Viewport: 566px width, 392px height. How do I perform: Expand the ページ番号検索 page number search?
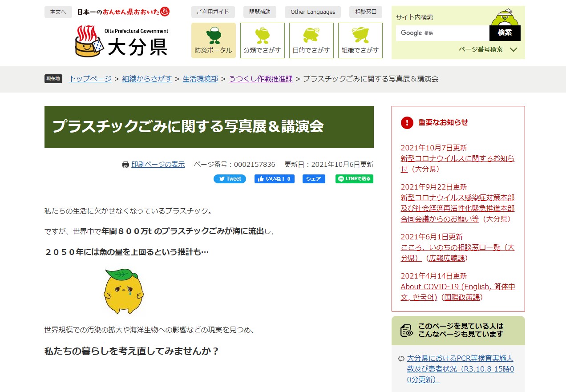(x=487, y=49)
